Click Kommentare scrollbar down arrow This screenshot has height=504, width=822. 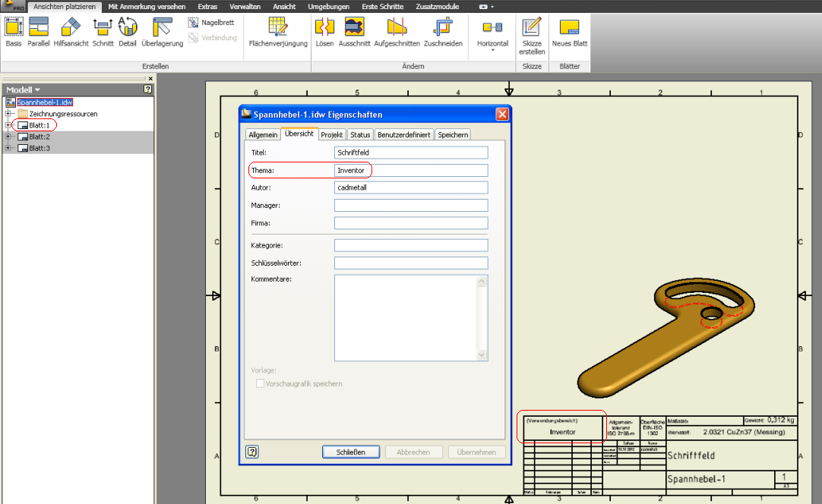click(x=482, y=354)
